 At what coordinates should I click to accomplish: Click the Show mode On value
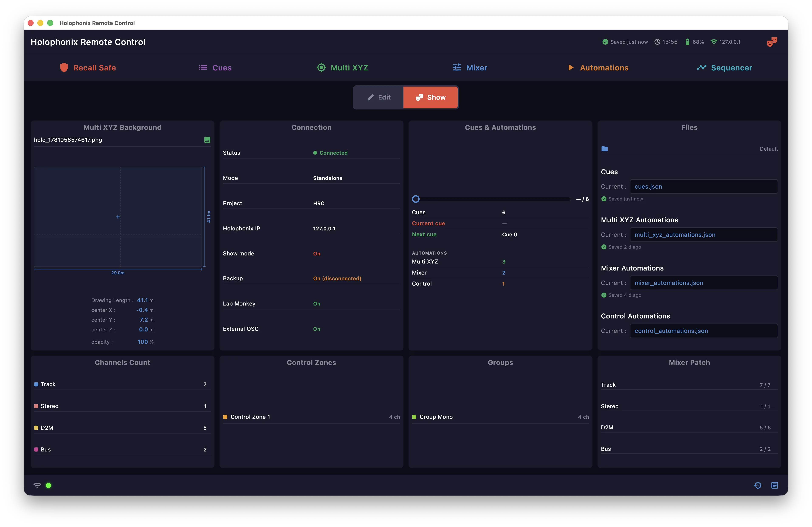[317, 254]
